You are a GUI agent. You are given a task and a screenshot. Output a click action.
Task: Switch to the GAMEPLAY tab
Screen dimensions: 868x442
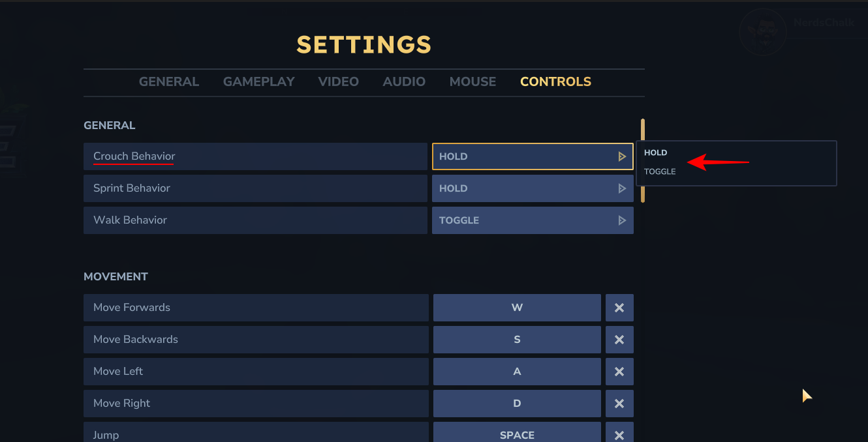[x=259, y=81]
